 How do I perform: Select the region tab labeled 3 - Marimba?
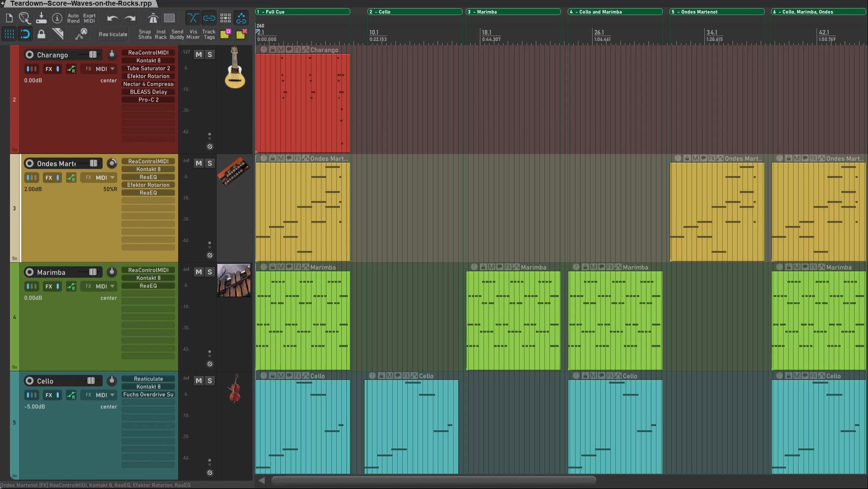coord(513,12)
